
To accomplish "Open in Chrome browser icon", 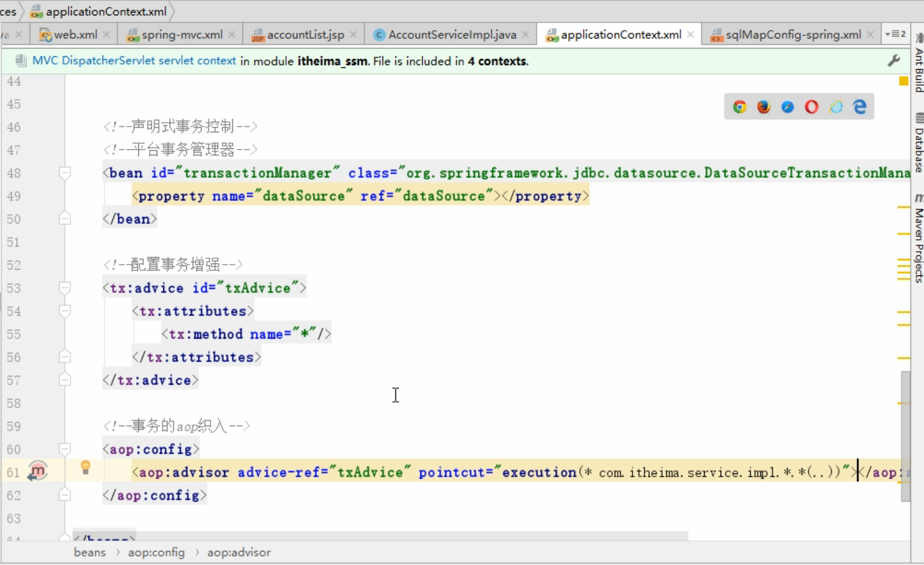I will (x=739, y=107).
